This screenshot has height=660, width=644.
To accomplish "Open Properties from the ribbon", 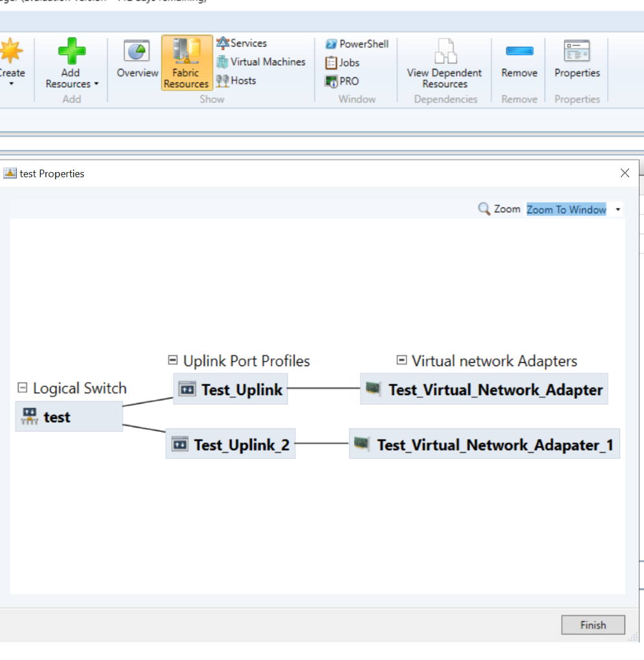I will pos(577,59).
